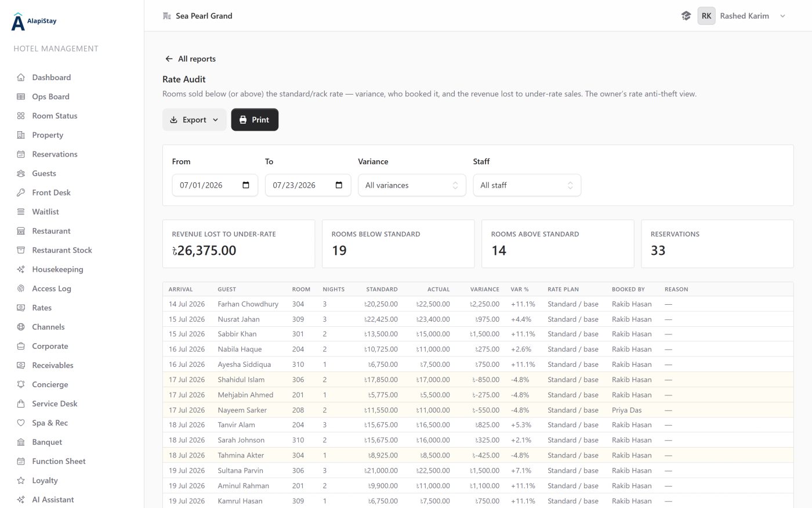
Task: Click the Restaurant storefront icon
Action: 21,230
